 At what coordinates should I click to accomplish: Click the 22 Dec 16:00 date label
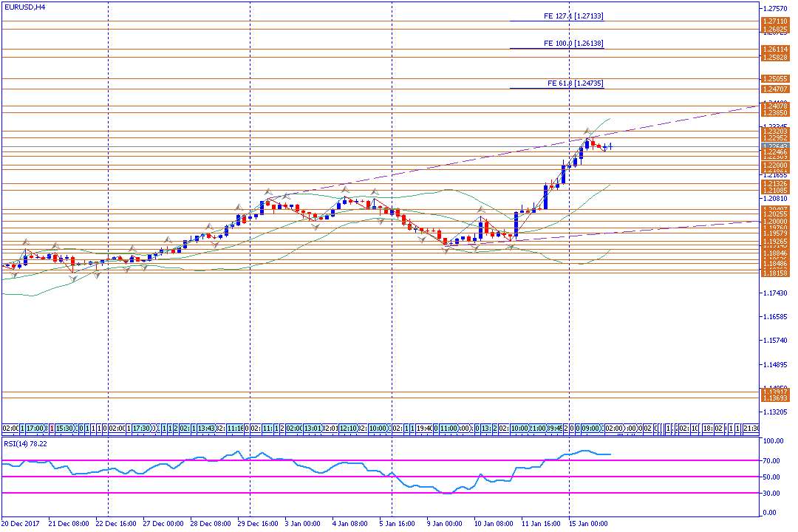pyautogui.click(x=116, y=523)
